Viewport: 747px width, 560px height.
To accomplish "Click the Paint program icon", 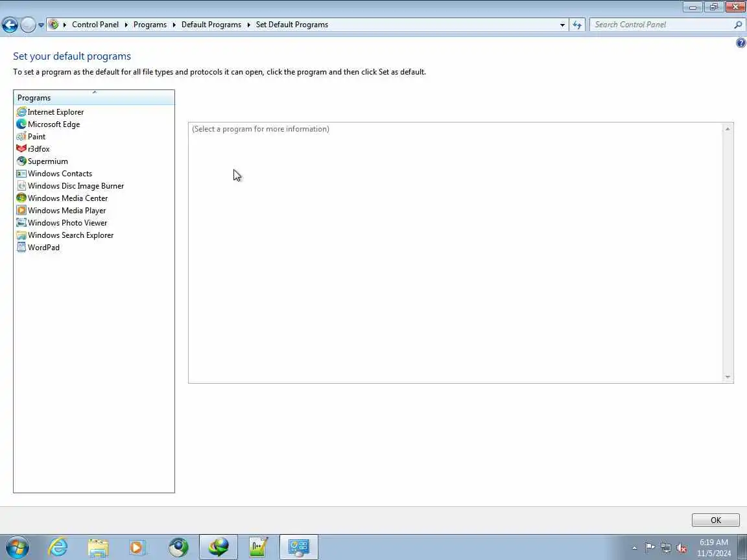I will coord(21,137).
